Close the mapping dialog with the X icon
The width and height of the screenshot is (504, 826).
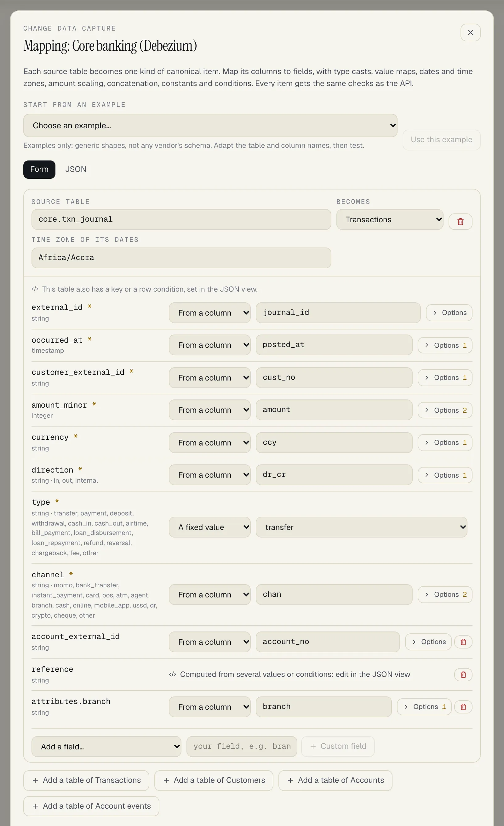click(470, 32)
